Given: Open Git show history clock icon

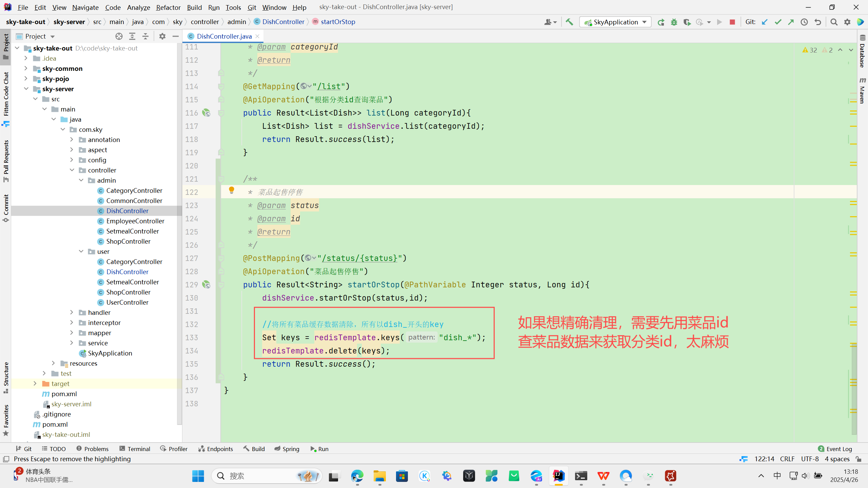Looking at the screenshot, I should click(x=804, y=22).
